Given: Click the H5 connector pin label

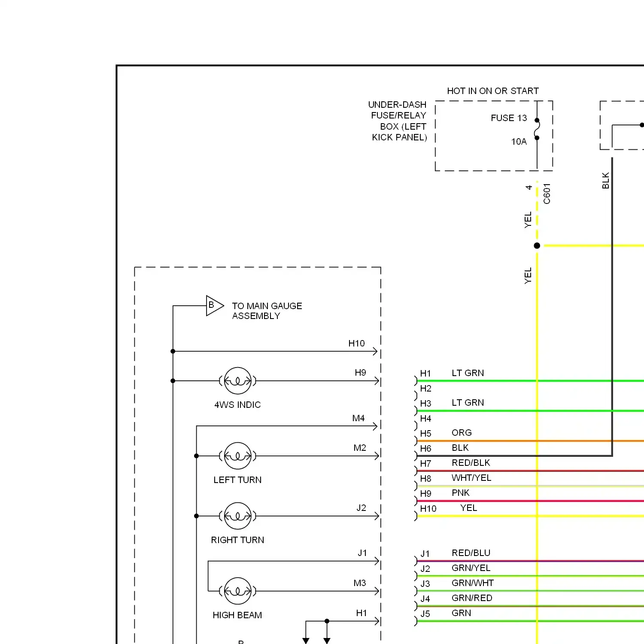Looking at the screenshot, I should 425,434.
